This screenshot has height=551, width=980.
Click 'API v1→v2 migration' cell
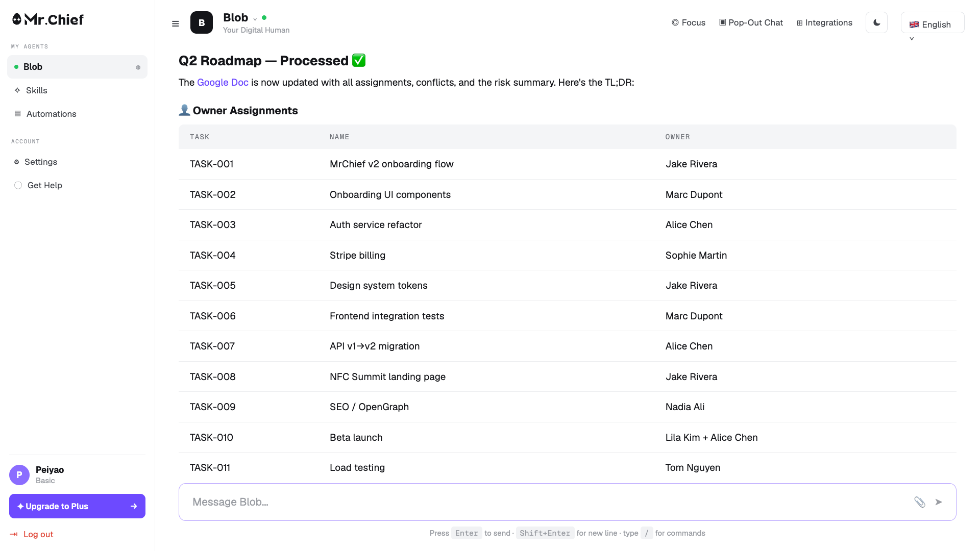[x=375, y=346]
